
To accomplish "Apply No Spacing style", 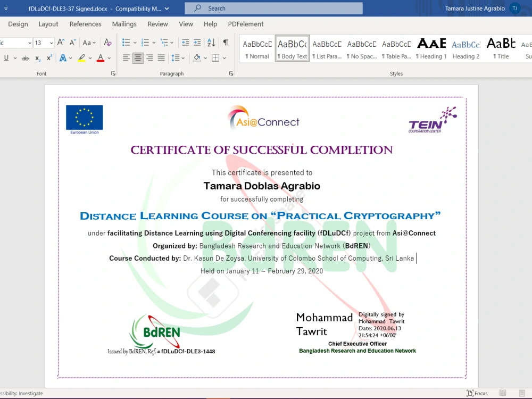I will point(362,48).
